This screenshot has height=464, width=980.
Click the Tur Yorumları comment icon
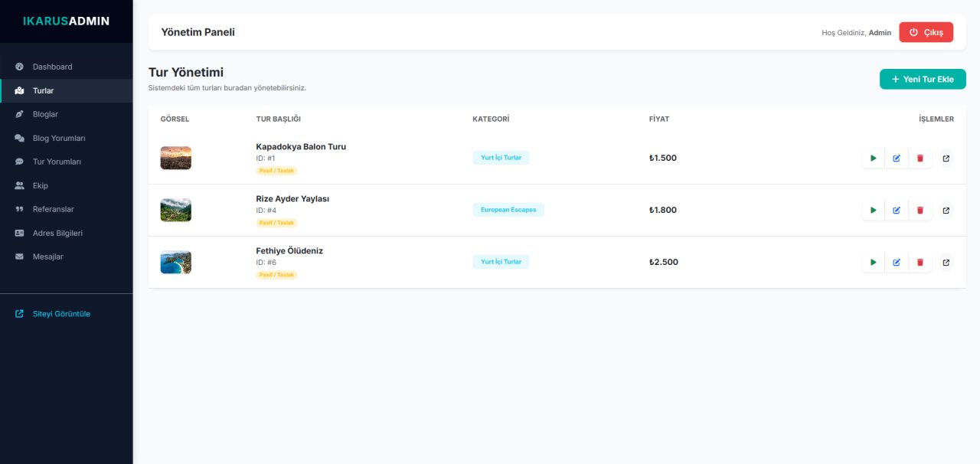(19, 162)
